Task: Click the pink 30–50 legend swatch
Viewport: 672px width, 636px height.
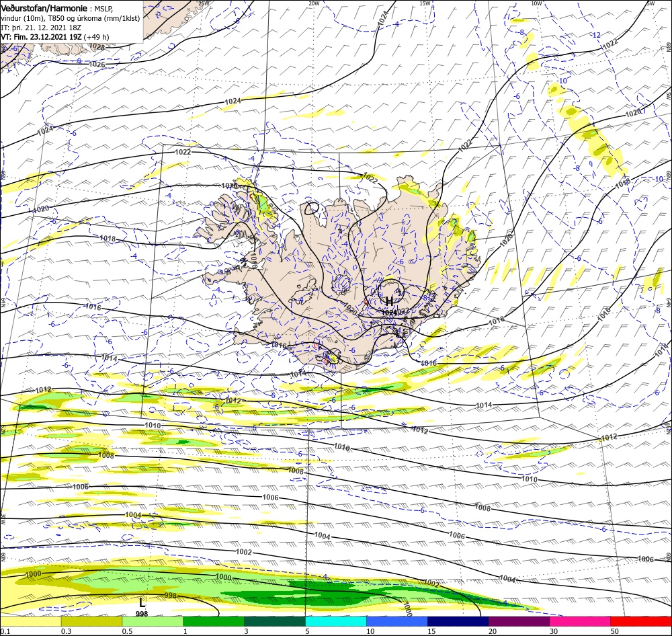Action: (581, 621)
